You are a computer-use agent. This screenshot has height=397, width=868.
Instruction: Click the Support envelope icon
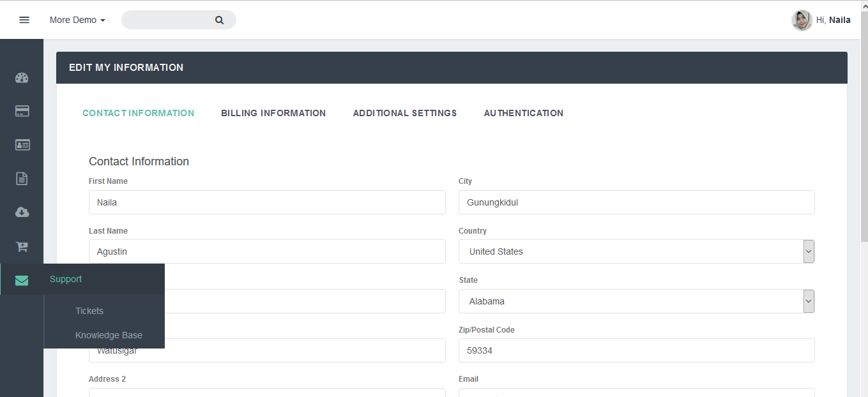[x=22, y=280]
